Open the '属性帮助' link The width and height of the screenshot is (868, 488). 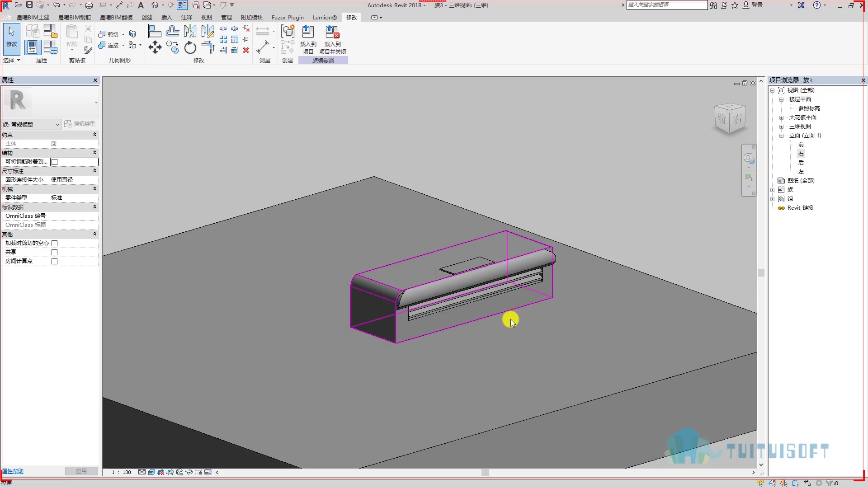(x=13, y=471)
